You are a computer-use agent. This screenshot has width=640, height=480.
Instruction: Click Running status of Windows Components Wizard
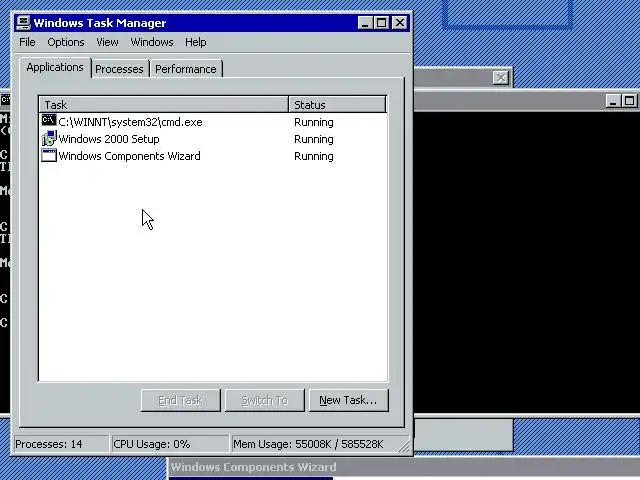[x=314, y=156]
